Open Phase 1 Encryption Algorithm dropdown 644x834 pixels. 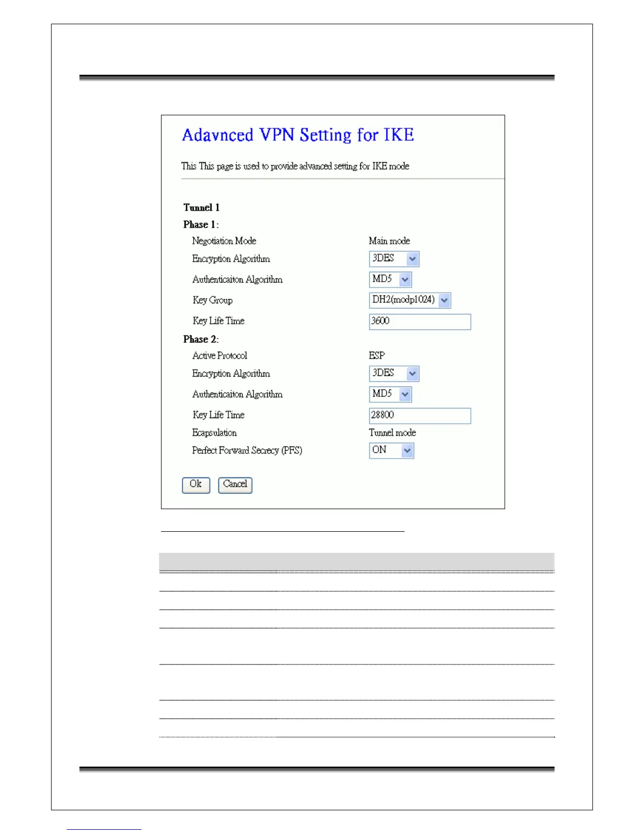point(394,259)
